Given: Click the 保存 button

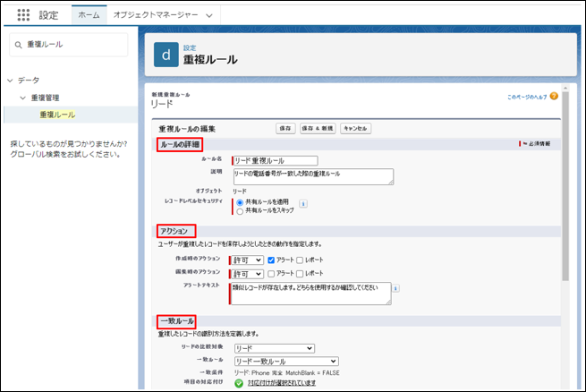Looking at the screenshot, I should tap(285, 129).
